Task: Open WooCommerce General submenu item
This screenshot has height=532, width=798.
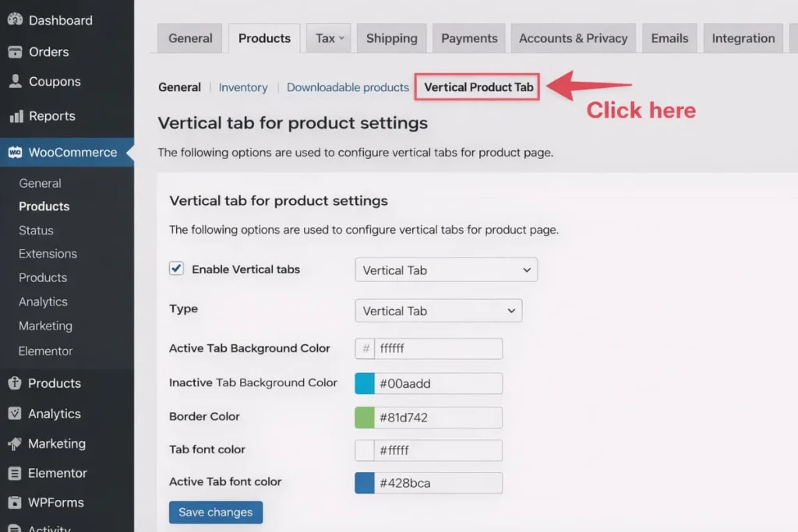Action: click(x=40, y=183)
